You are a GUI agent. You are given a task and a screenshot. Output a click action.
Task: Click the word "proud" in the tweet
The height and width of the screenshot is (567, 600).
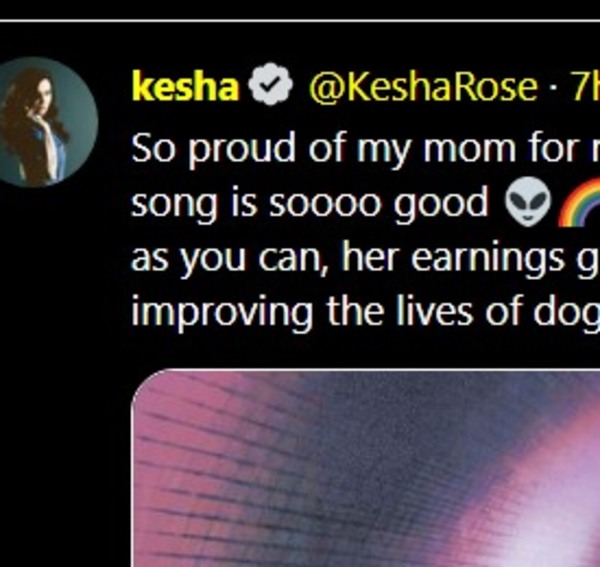(234, 150)
